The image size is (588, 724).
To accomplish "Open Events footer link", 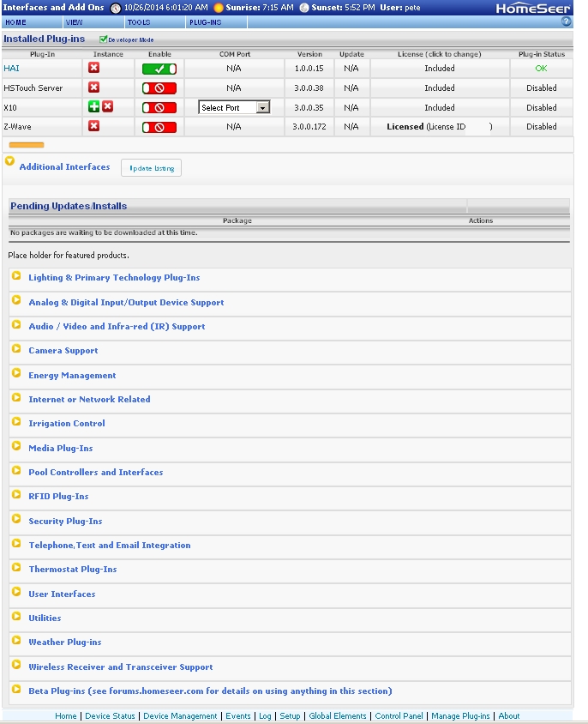I will tap(238, 716).
